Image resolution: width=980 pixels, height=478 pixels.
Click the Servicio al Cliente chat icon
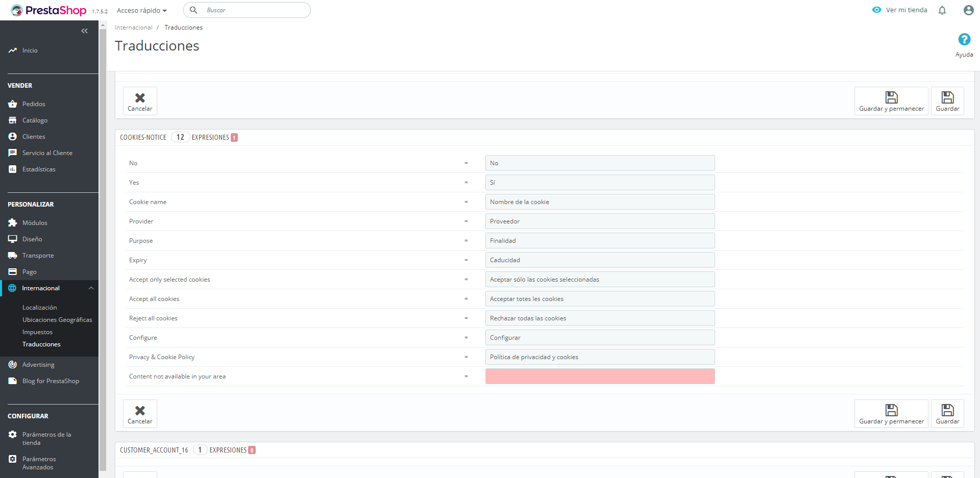pyautogui.click(x=13, y=153)
